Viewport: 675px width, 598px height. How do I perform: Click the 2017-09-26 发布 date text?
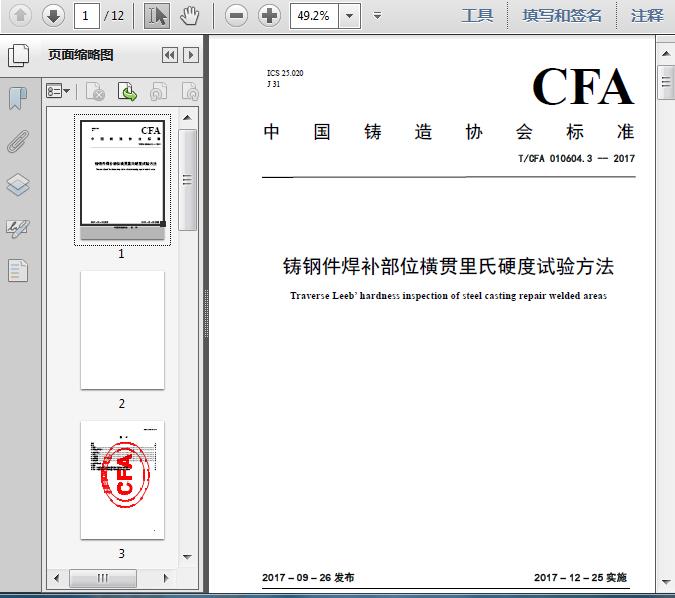[x=308, y=577]
